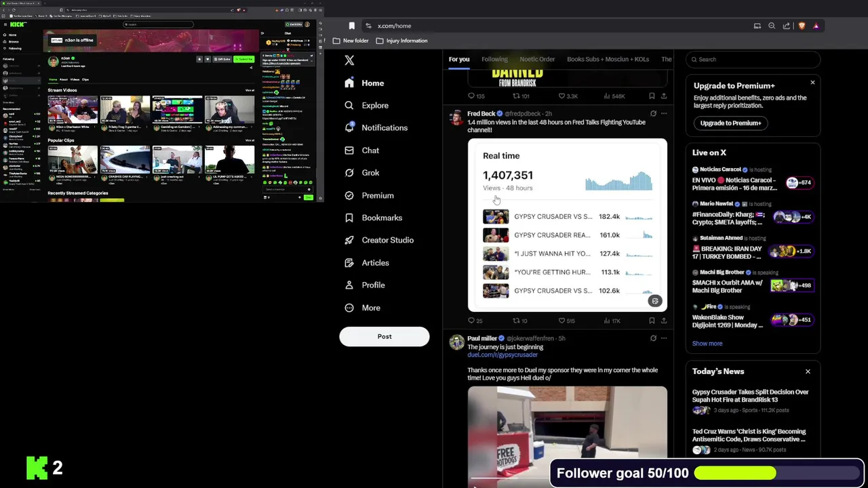Click Gift Subs button on Kick channel
The image size is (868, 488).
(222, 59)
